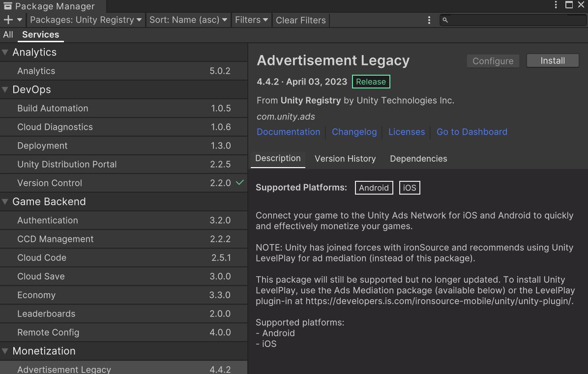Select the Cloud Save package

(x=124, y=277)
